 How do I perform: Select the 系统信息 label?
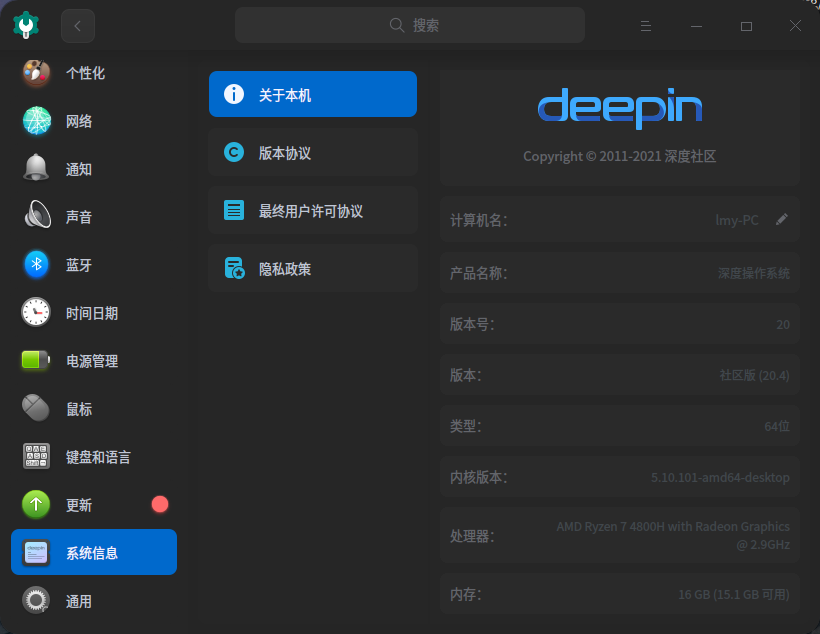point(92,553)
